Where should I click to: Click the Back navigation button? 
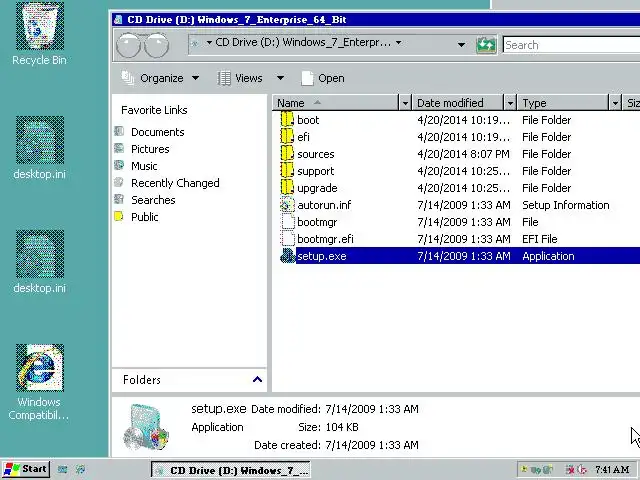click(129, 44)
